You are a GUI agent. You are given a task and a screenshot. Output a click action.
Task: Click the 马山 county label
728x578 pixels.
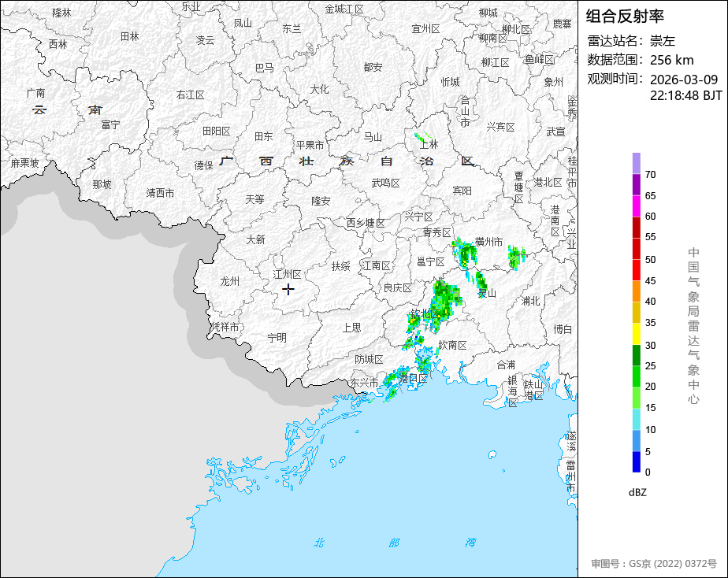(x=373, y=137)
